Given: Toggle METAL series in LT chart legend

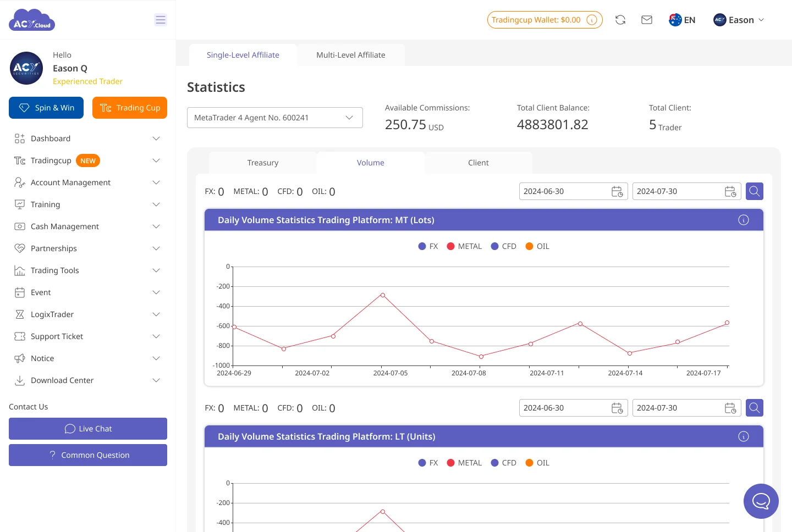Looking at the screenshot, I should (x=464, y=463).
